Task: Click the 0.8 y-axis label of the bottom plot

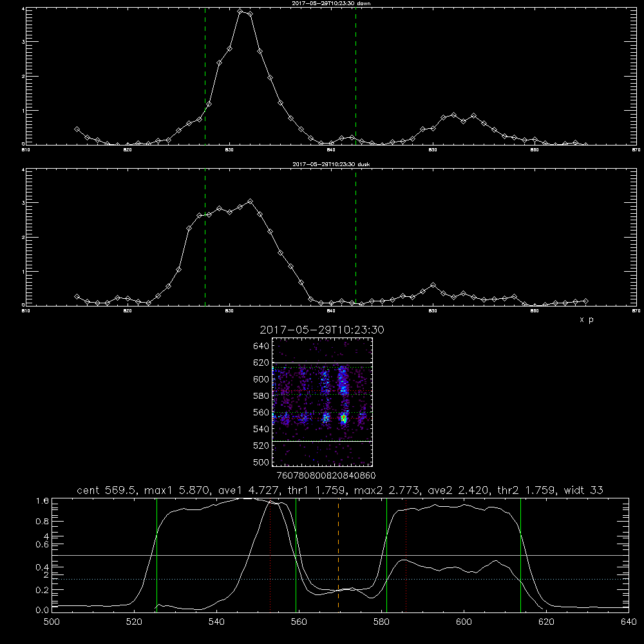Action: pos(43,521)
